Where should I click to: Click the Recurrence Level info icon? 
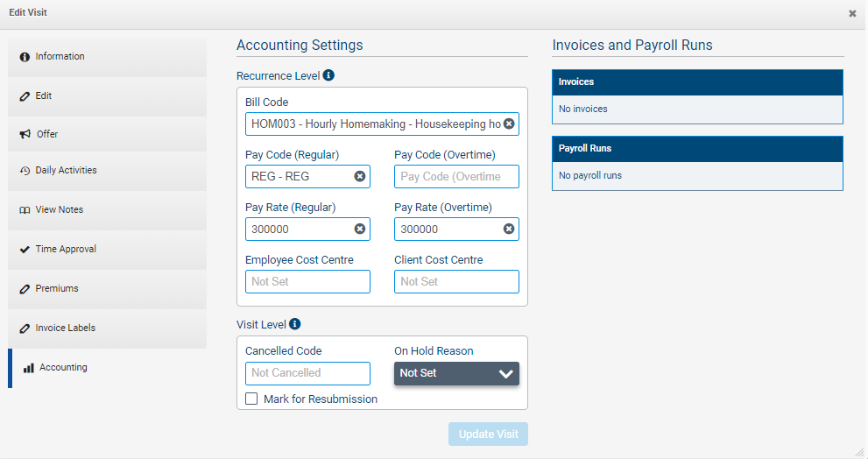(328, 76)
